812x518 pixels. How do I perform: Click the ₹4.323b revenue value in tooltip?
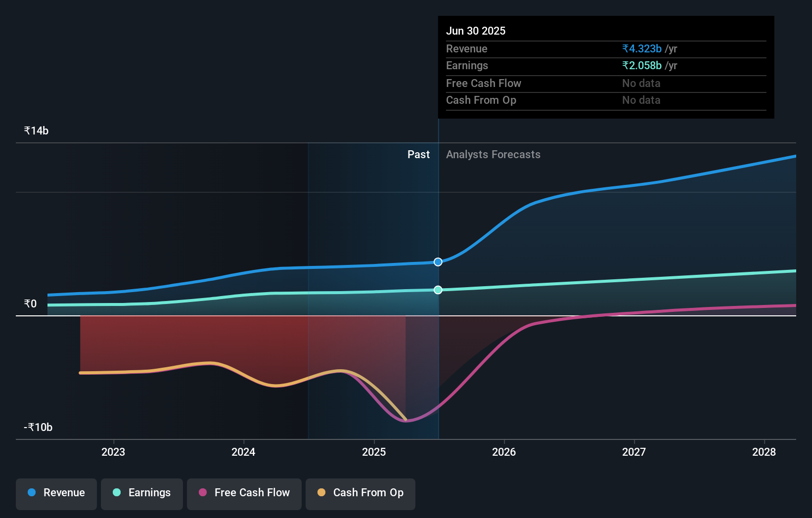pyautogui.click(x=642, y=48)
